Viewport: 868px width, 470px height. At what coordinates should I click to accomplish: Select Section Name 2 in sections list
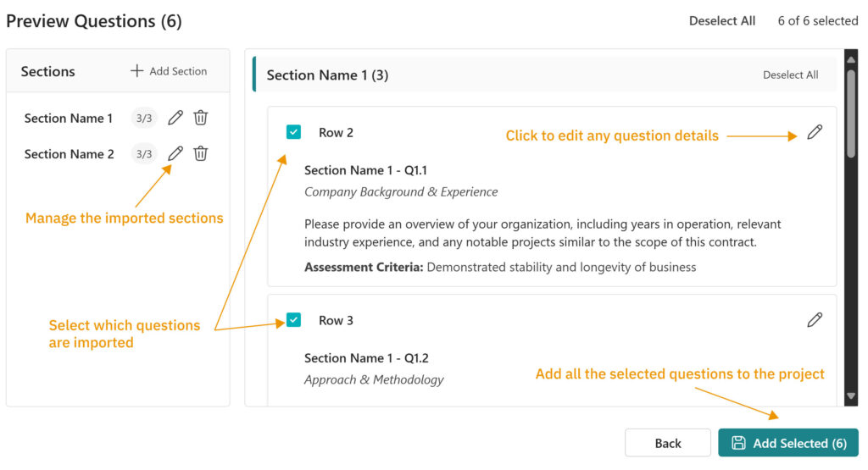coord(70,154)
